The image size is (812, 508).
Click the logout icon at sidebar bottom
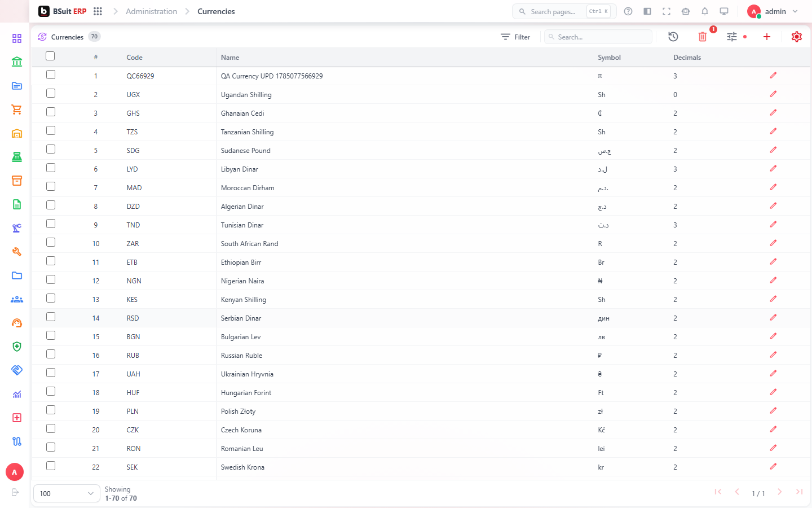(x=15, y=492)
